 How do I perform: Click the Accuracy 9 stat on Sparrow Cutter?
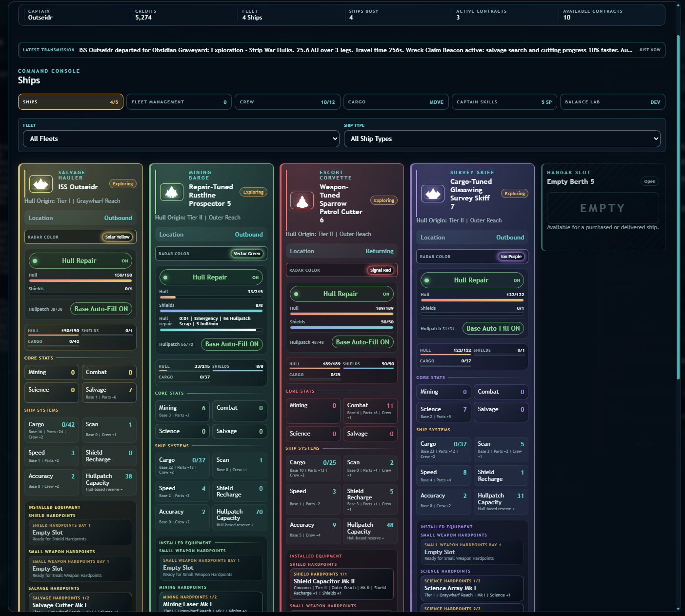pyautogui.click(x=313, y=531)
